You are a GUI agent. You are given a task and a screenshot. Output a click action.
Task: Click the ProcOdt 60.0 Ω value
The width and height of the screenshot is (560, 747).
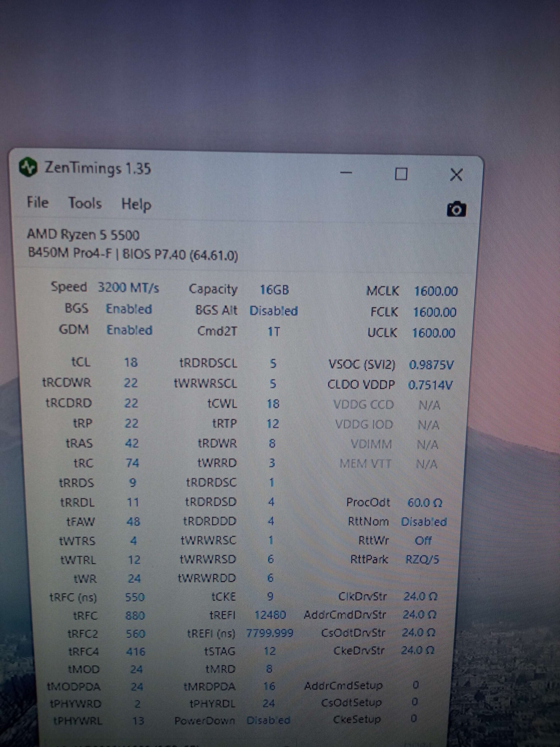click(x=425, y=503)
